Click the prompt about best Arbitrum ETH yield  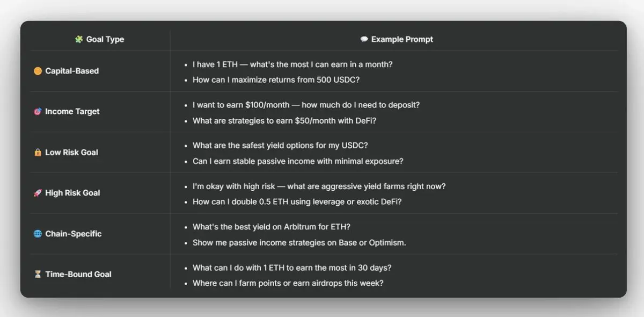(x=272, y=227)
